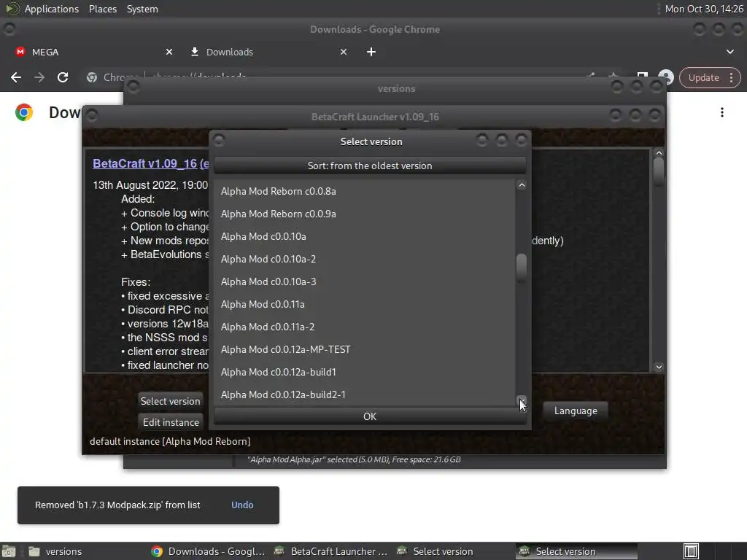Reload the Chrome page
The image size is (747, 560).
(x=63, y=77)
